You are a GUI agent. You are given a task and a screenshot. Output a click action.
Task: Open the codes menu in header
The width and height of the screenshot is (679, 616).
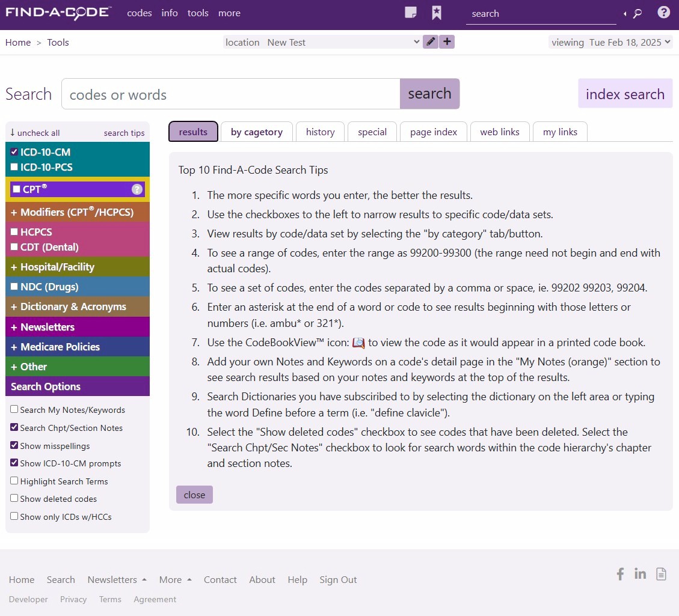tap(140, 13)
